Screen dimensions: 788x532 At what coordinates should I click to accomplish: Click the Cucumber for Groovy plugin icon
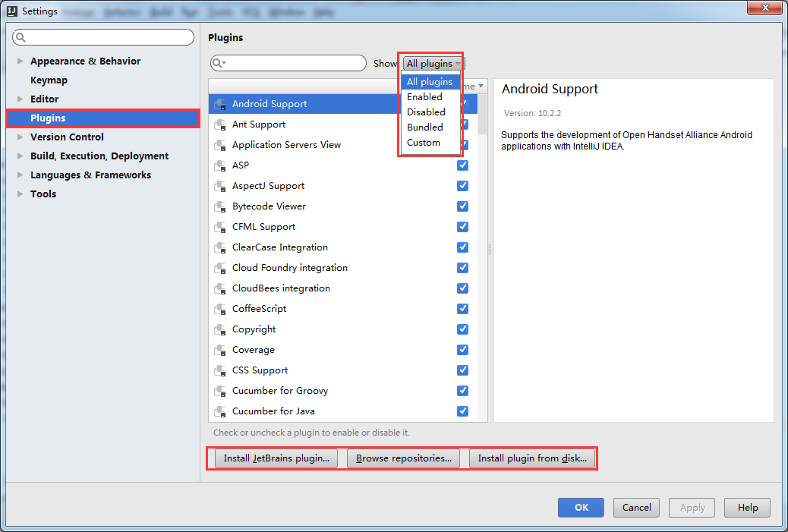pyautogui.click(x=220, y=392)
